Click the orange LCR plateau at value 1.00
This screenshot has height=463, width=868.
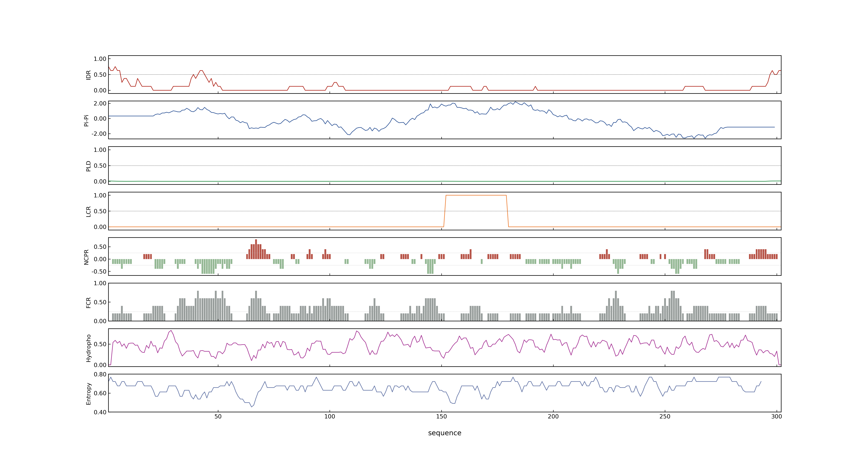[476, 195]
